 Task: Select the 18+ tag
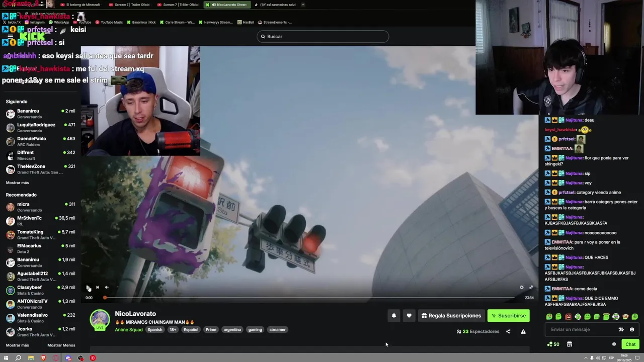point(173,330)
